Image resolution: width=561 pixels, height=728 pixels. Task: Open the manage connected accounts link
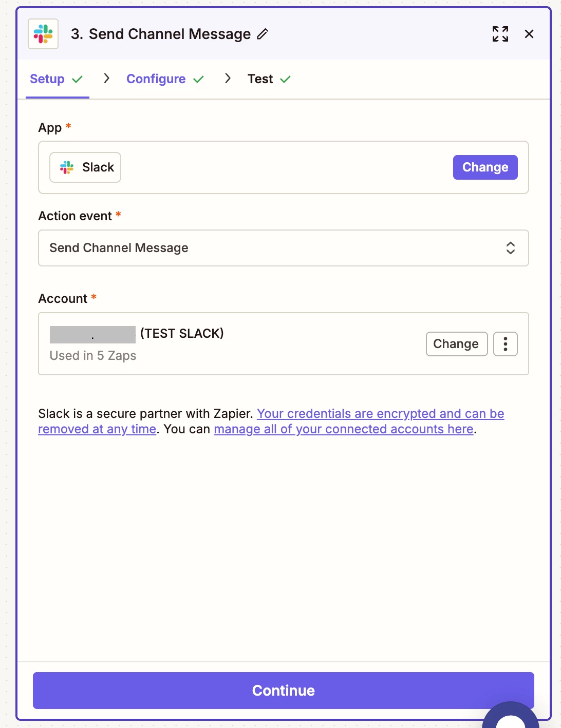343,429
